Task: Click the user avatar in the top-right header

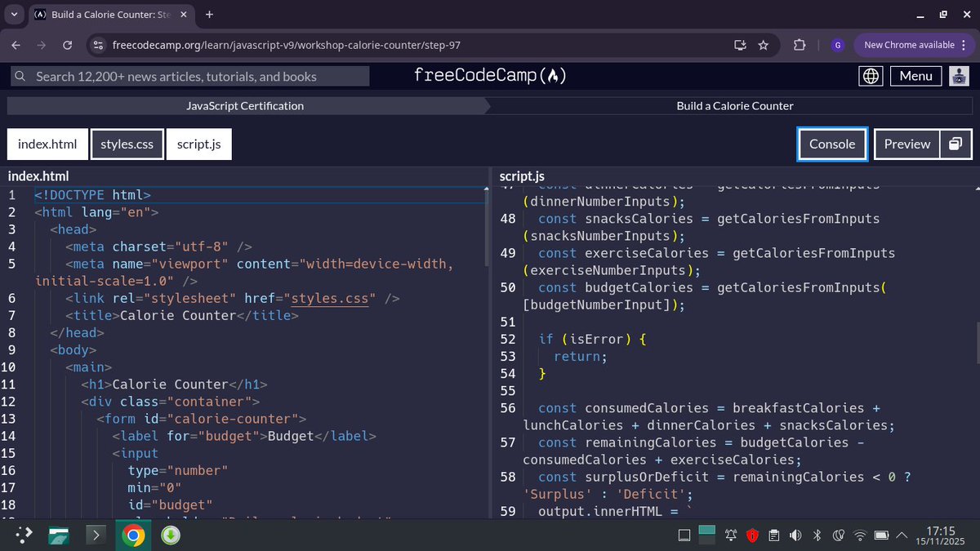Action: click(x=959, y=76)
